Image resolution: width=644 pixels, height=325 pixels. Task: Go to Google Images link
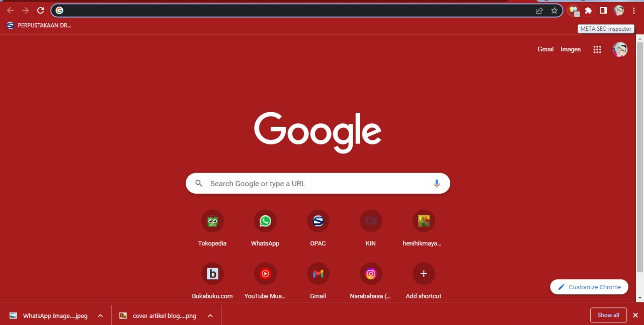tap(571, 49)
